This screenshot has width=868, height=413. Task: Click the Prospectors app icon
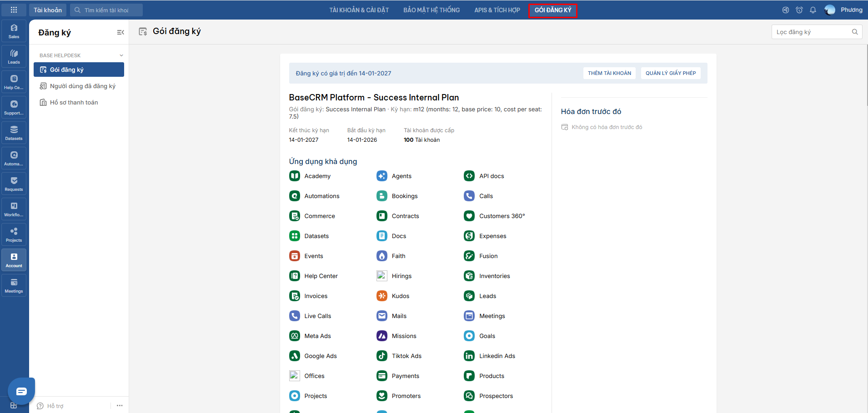[469, 396]
